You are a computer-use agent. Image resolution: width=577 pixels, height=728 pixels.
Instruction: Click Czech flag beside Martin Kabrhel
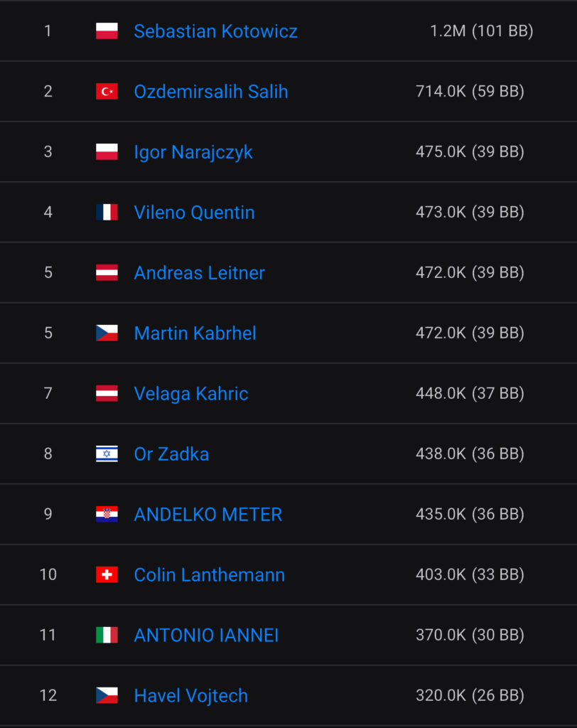(x=107, y=333)
